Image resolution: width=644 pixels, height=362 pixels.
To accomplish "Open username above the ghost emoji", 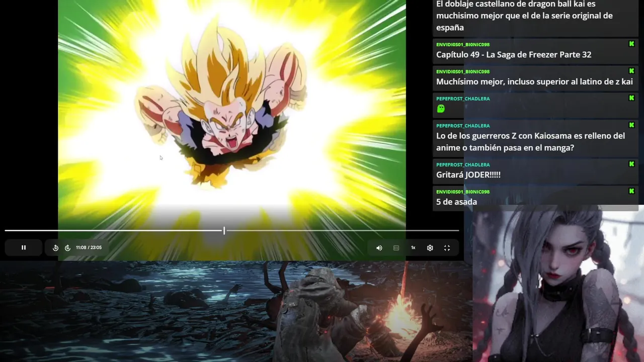I will 462,99.
